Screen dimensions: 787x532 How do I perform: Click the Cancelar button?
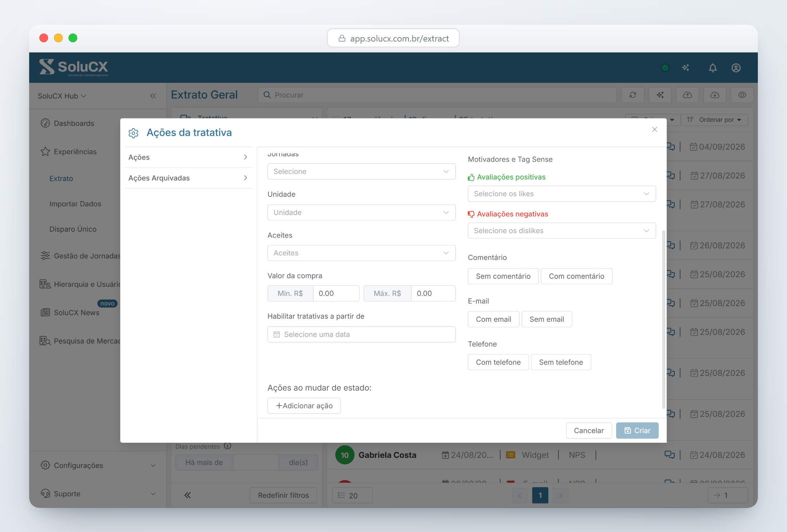point(589,430)
